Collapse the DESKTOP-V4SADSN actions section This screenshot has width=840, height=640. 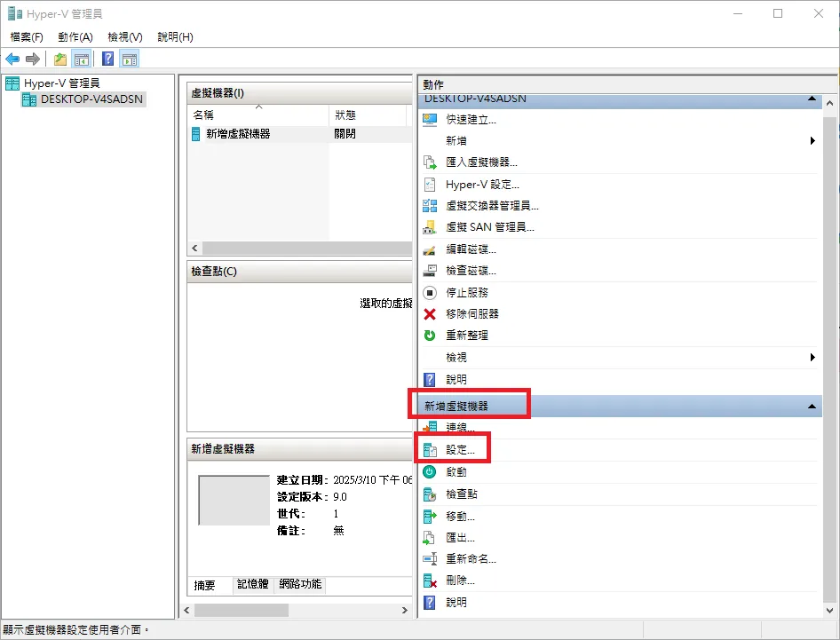pos(812,99)
